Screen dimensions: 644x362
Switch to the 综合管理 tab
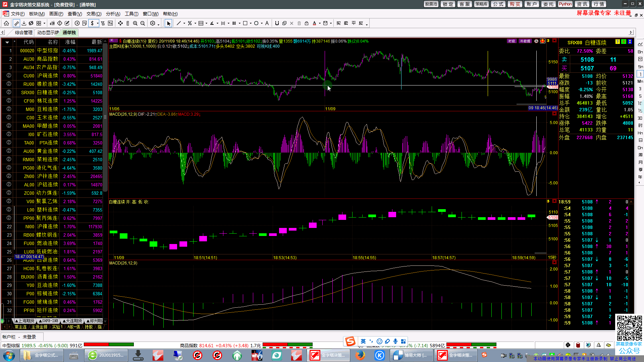pos(23,33)
